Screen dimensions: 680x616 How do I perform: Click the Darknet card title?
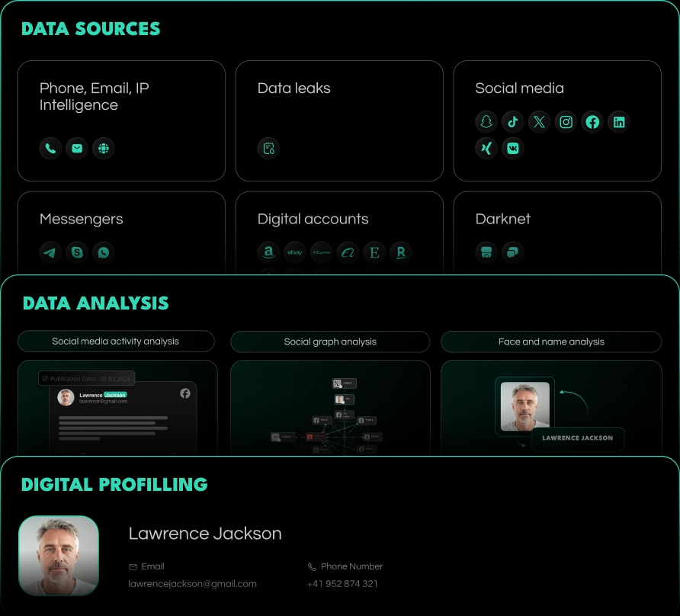(x=503, y=219)
